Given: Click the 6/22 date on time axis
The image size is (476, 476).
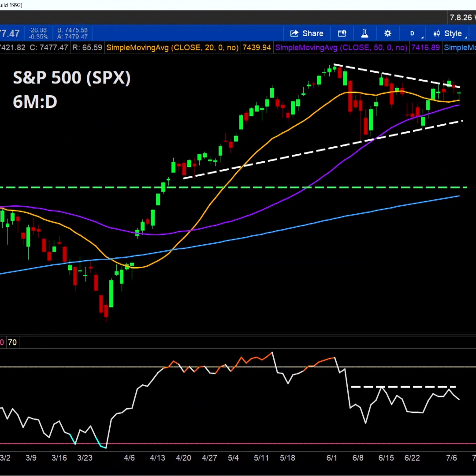Looking at the screenshot, I should pyautogui.click(x=412, y=458).
